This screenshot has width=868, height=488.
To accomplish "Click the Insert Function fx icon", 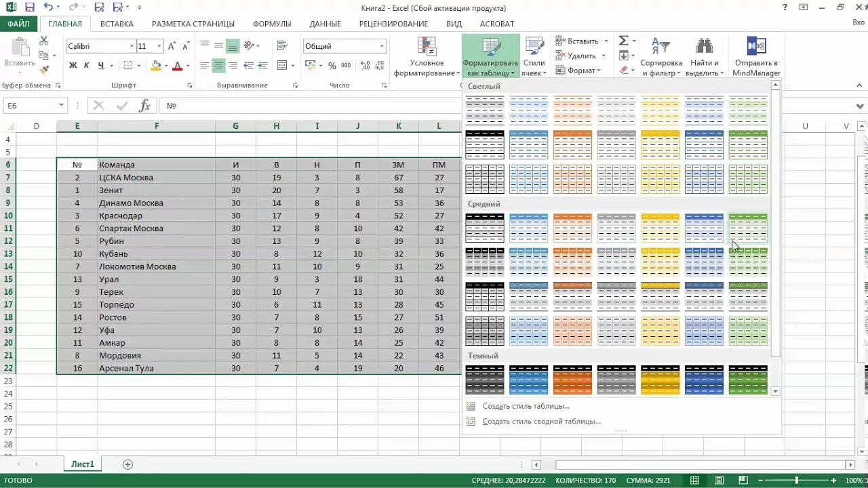I will click(x=144, y=106).
